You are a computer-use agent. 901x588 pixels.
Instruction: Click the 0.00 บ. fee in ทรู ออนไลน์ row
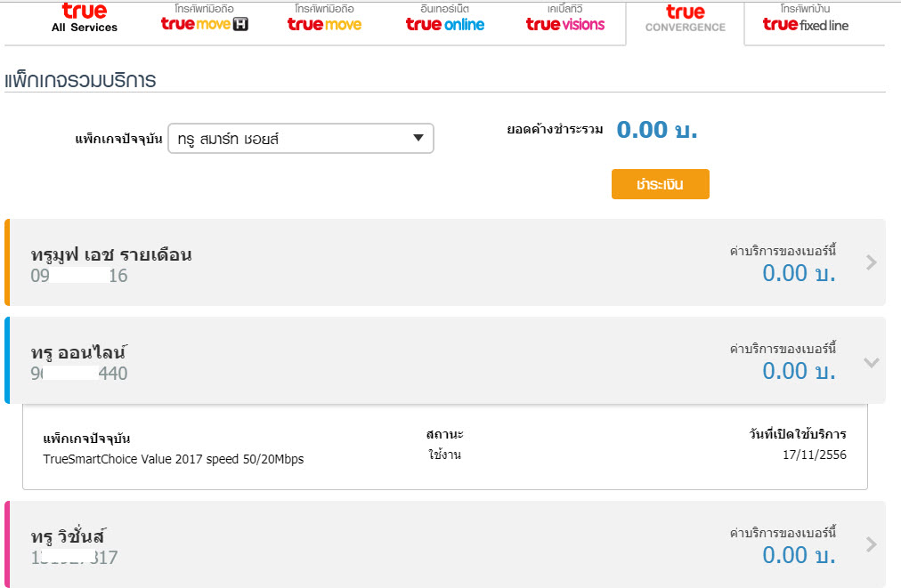point(799,371)
